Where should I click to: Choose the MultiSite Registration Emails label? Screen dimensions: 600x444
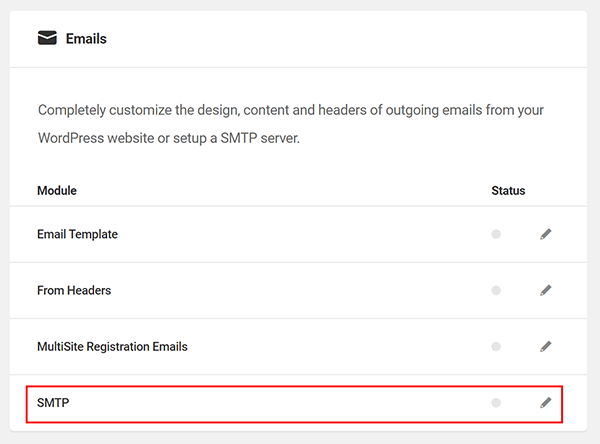coord(112,347)
